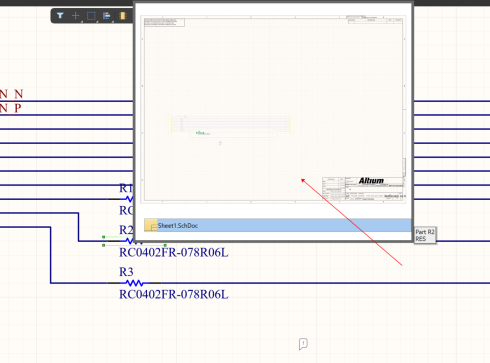Select the RC0402FR-078R06L text under R2

point(174,253)
